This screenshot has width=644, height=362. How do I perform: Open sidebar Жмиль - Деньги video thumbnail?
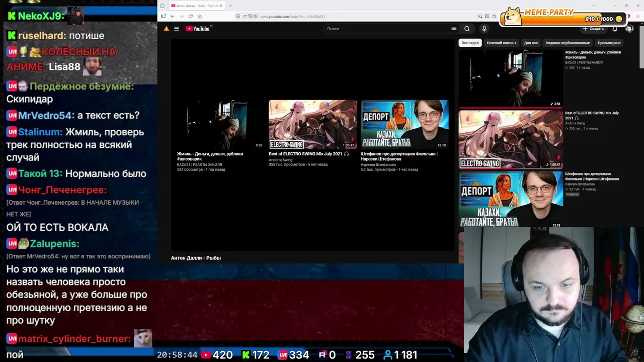[x=511, y=78]
